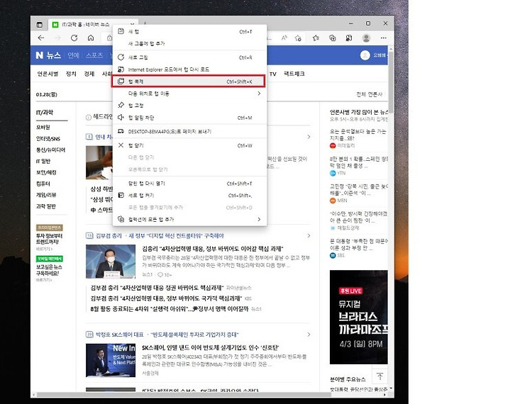Select IT 일반 in the sidebar
The height and width of the screenshot is (404, 532).
(43, 161)
